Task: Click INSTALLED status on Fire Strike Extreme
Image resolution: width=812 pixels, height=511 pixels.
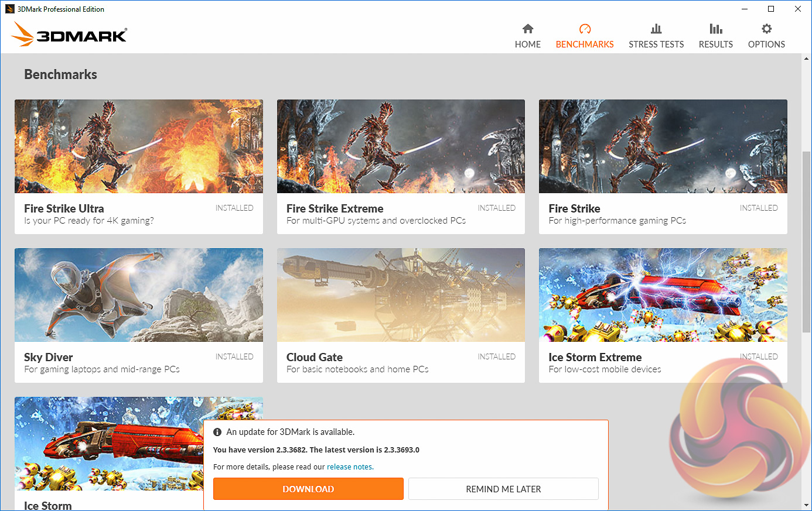Action: pos(497,208)
